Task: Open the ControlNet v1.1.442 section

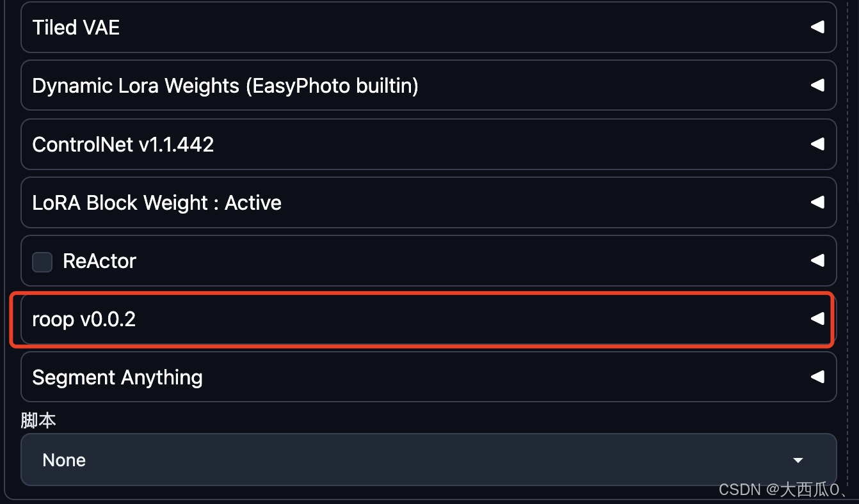Action: 123,145
